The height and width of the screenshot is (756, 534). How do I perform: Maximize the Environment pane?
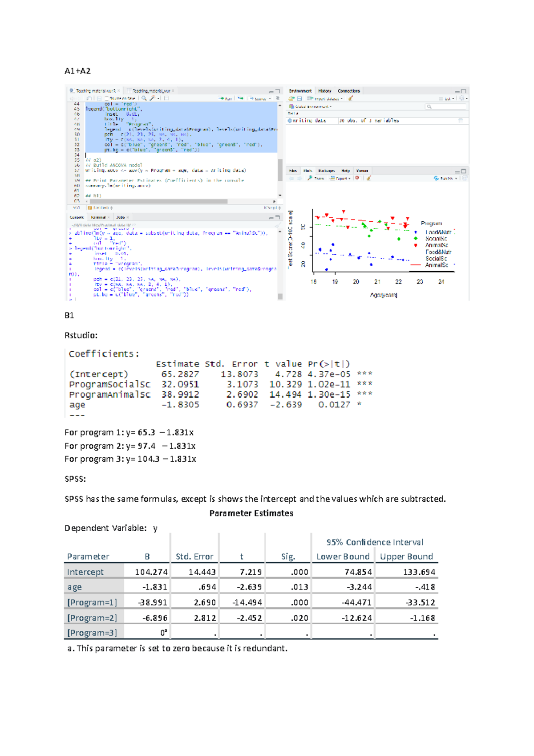(464, 91)
